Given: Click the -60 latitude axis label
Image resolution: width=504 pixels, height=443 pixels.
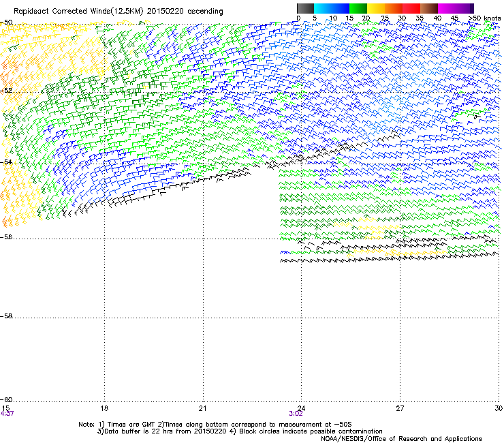Looking at the screenshot, I should click(6, 400).
